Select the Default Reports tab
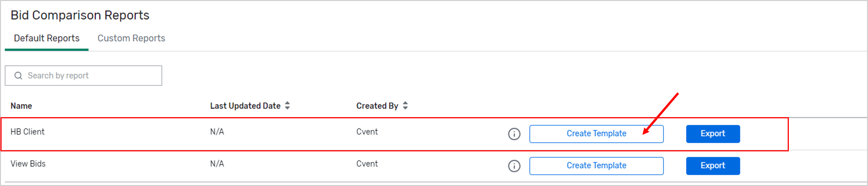The image size is (868, 186). [47, 38]
